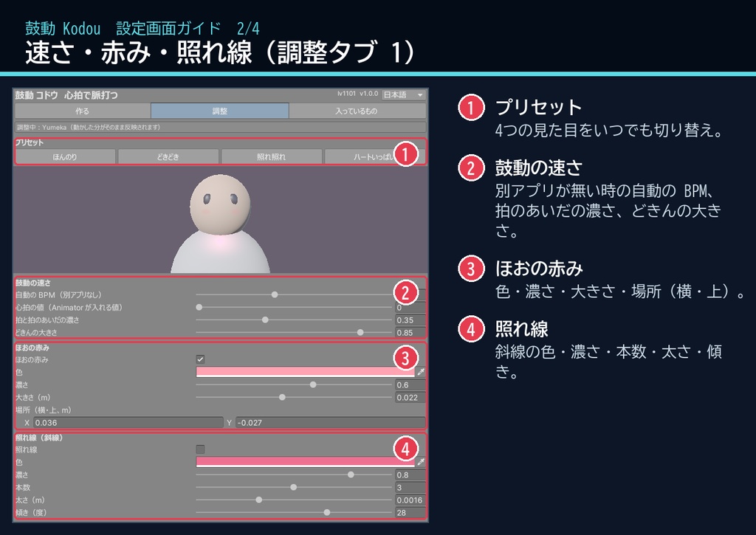Click the 心拍の値 value field showing 0
The height and width of the screenshot is (535, 756).
point(410,308)
